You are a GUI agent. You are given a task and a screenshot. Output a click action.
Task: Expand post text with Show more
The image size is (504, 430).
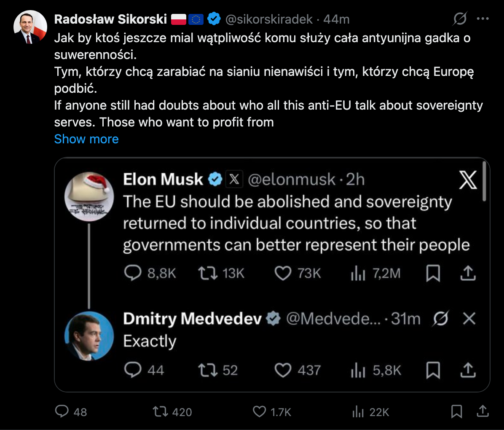[x=86, y=139]
